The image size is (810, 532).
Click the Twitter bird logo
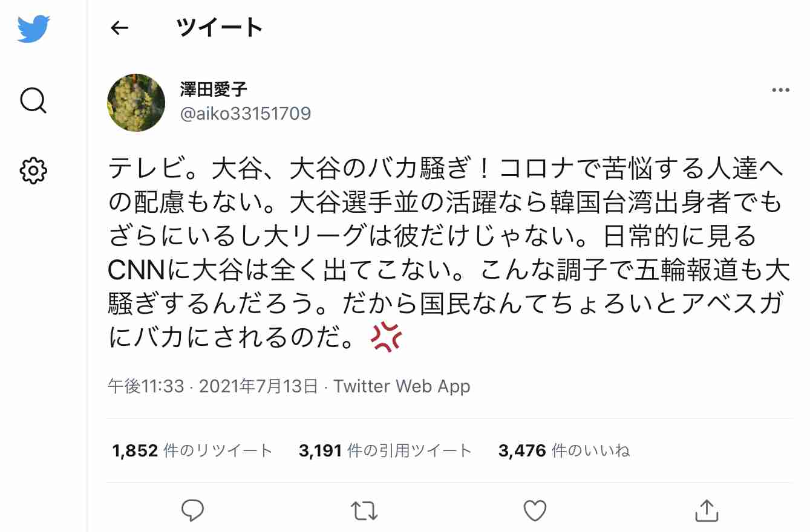33,28
